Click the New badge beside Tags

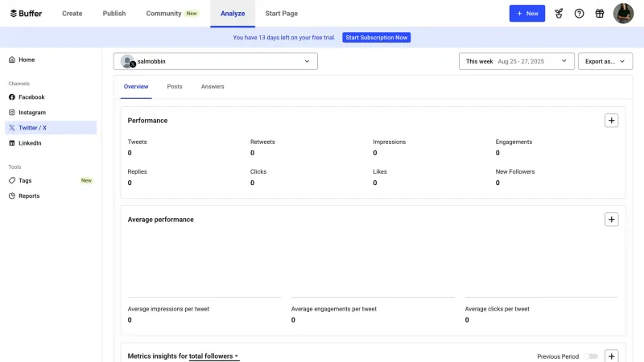pyautogui.click(x=86, y=180)
